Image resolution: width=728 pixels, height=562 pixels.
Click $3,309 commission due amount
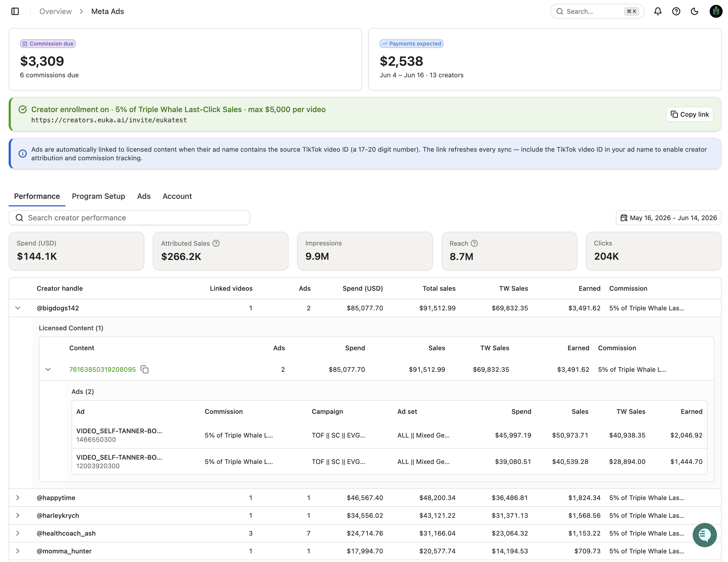tap(42, 61)
